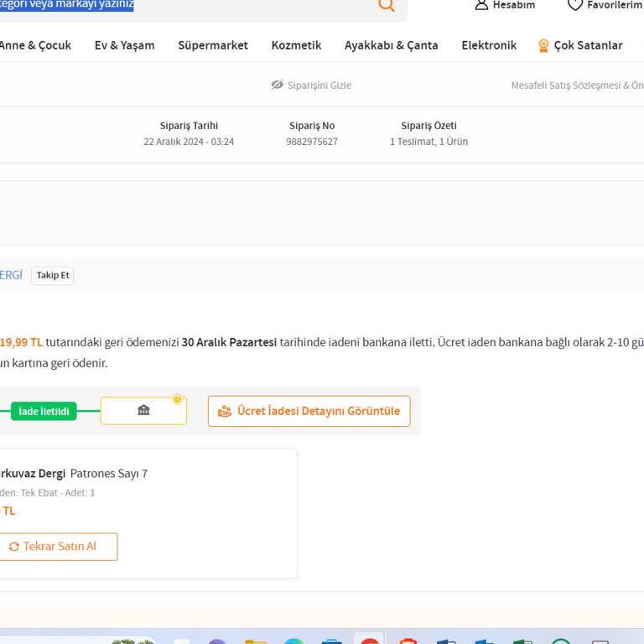The width and height of the screenshot is (644, 644).
Task: Open the Süpermarket category menu
Action: coord(212,45)
